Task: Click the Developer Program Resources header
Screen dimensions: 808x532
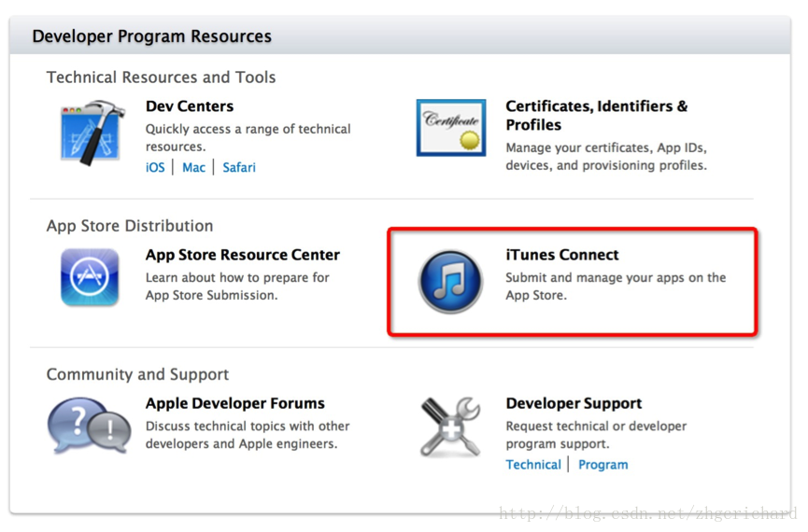Action: click(151, 36)
